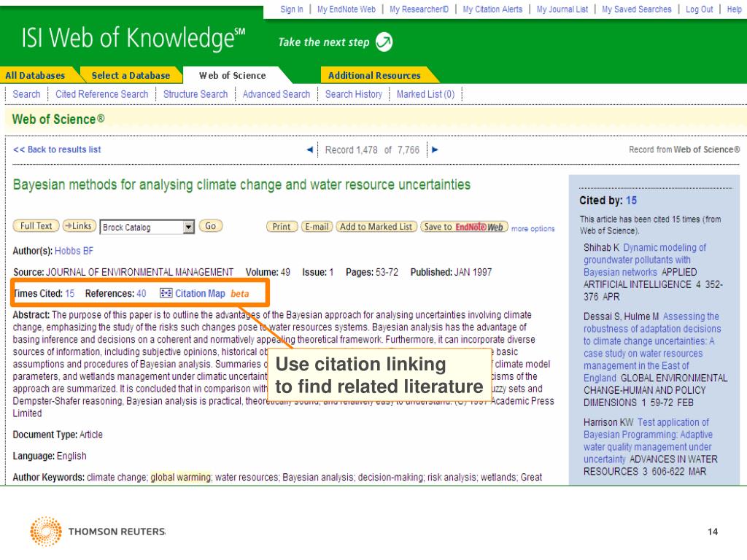Click the Volume 49 text
747x560 pixels.
pyautogui.click(x=268, y=273)
